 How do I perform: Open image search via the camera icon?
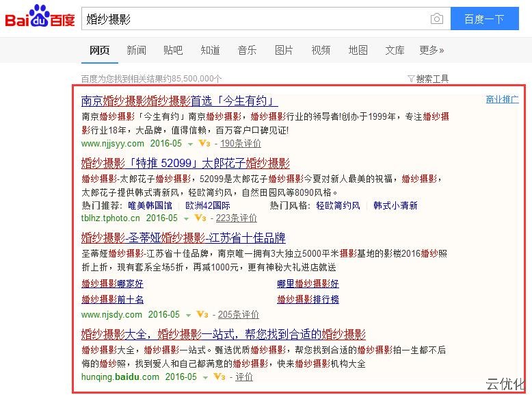click(x=436, y=19)
